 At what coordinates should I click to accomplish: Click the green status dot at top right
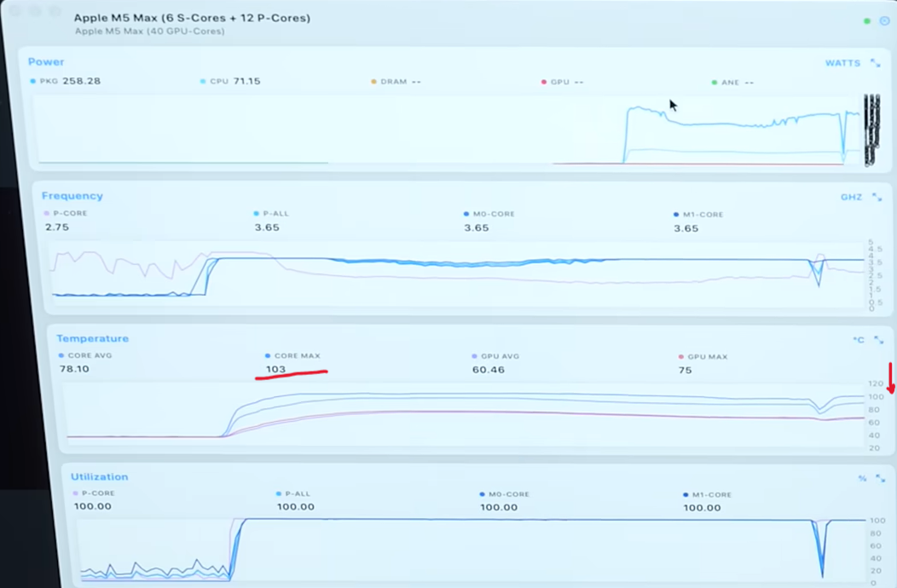coord(867,21)
